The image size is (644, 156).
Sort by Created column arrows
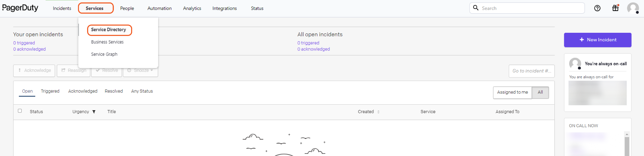(378, 112)
